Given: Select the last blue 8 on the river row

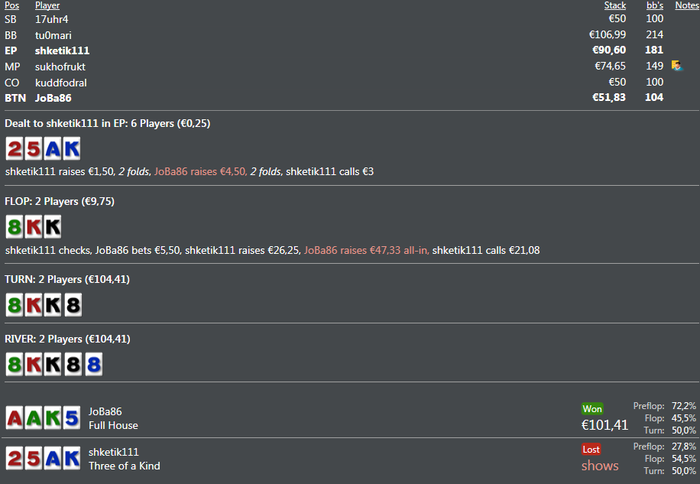Looking at the screenshot, I should click(x=93, y=364).
